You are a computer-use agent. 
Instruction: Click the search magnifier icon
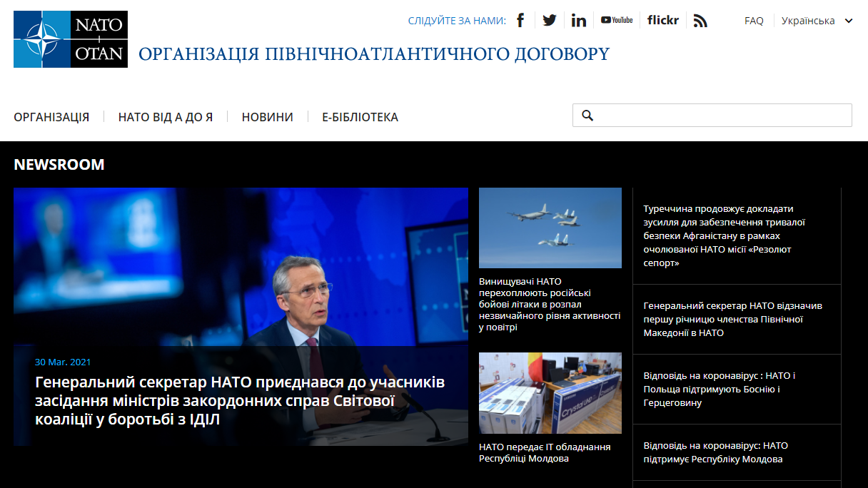pos(587,116)
